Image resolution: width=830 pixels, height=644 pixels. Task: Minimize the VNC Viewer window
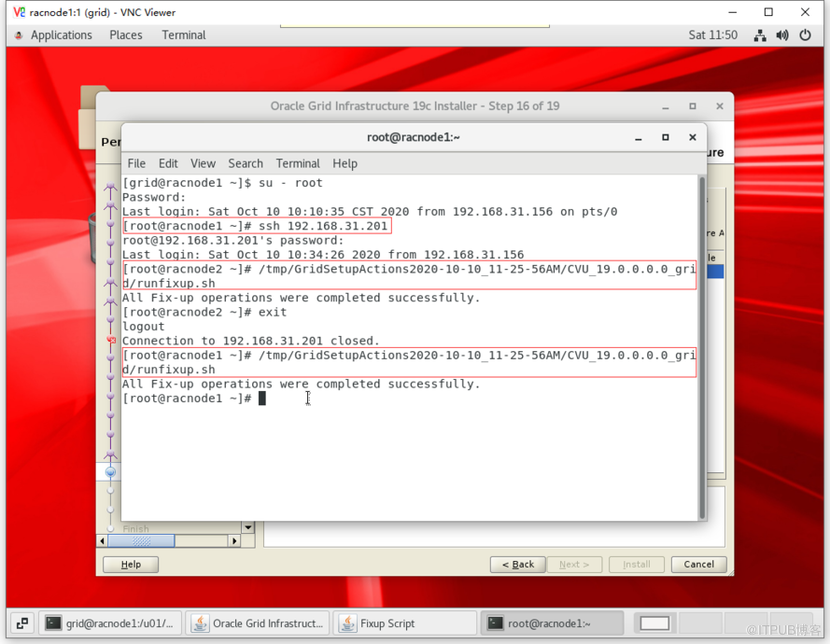point(733,12)
